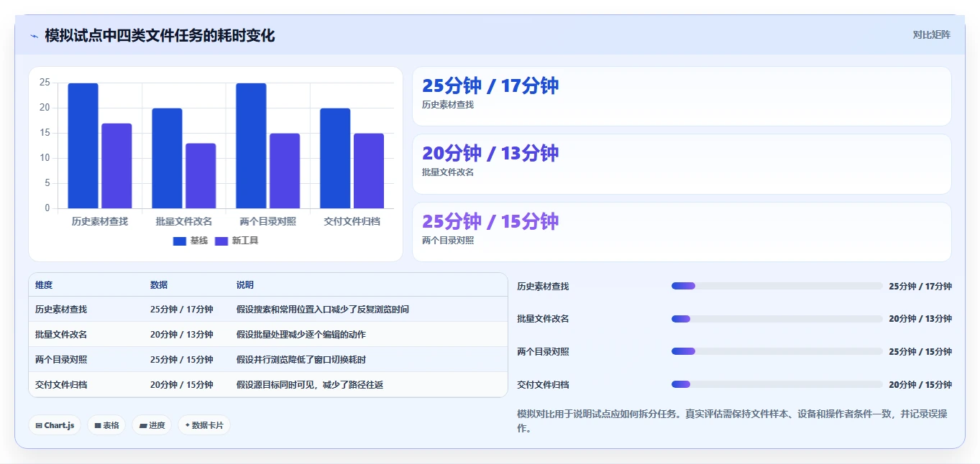Click the 基线 bar for 交付文件归档 in chart

(x=335, y=158)
